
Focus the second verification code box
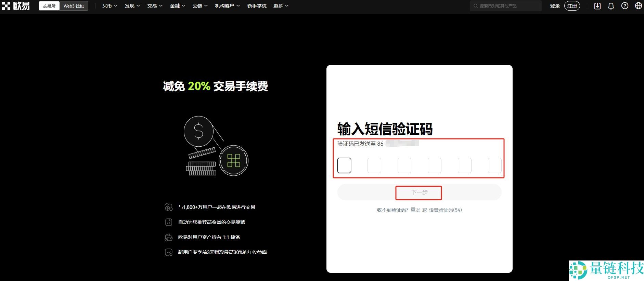pyautogui.click(x=374, y=165)
